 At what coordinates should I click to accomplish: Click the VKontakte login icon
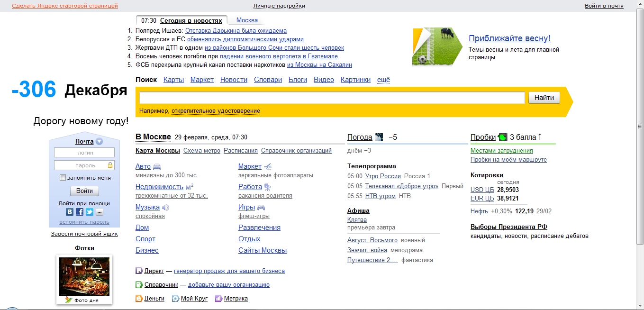70,212
